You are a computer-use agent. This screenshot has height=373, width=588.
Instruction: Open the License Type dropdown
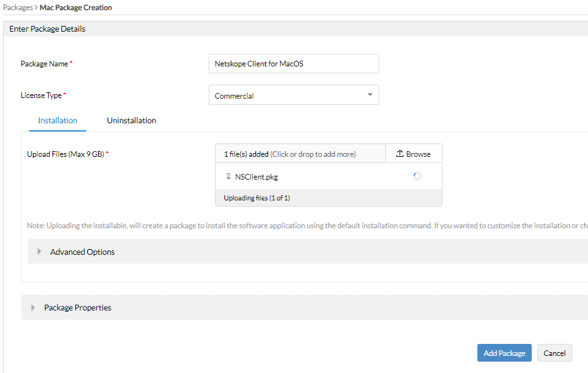294,95
